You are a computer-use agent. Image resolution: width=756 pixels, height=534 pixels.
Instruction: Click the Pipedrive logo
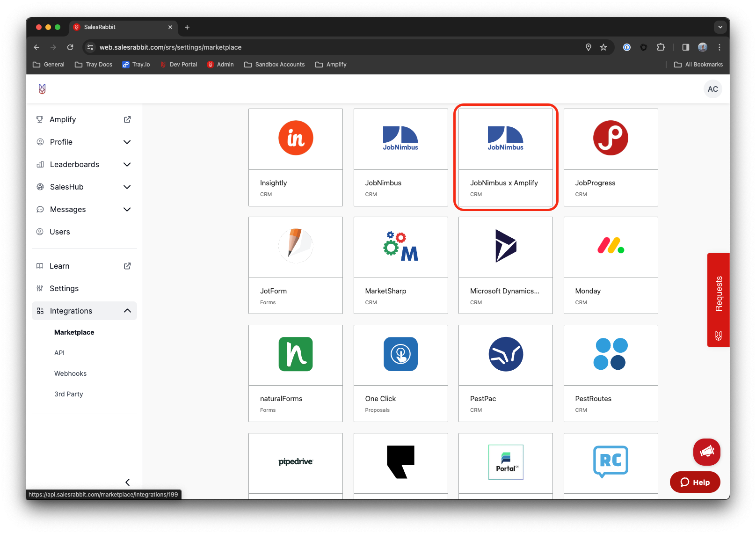[x=296, y=462]
